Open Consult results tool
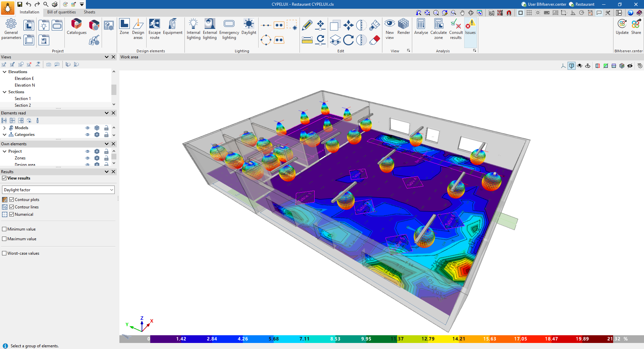This screenshot has height=349, width=644. [456, 29]
